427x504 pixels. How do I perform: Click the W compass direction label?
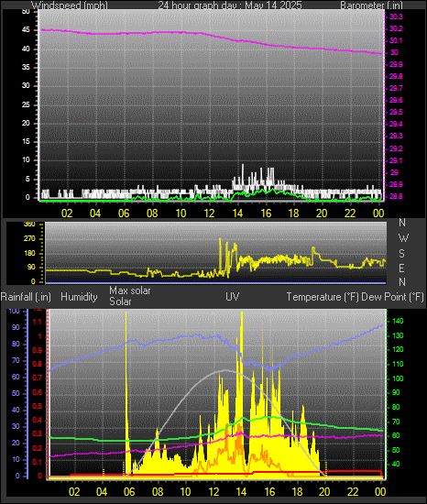403,238
